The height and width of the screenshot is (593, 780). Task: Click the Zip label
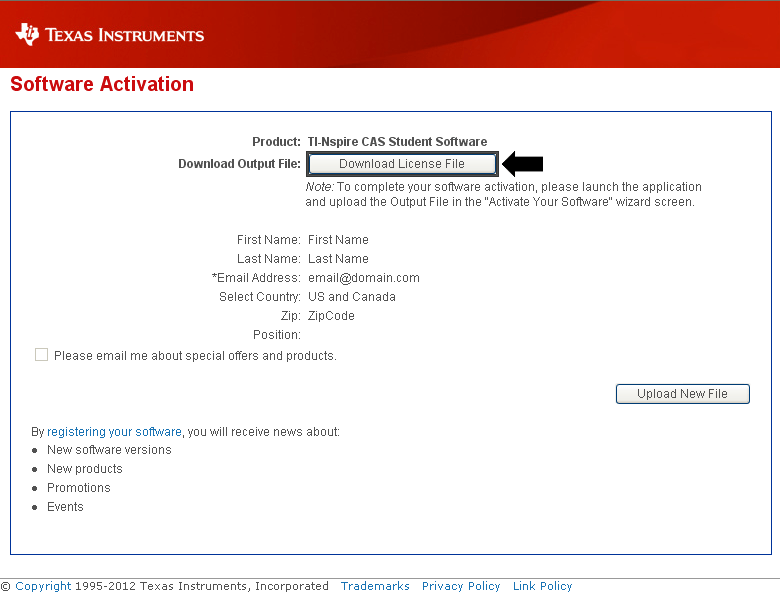tap(291, 315)
